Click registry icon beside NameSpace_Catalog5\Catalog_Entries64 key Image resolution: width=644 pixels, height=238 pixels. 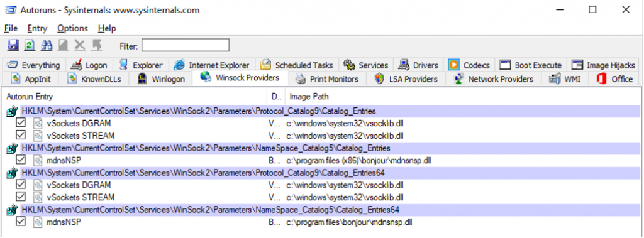click(13, 210)
